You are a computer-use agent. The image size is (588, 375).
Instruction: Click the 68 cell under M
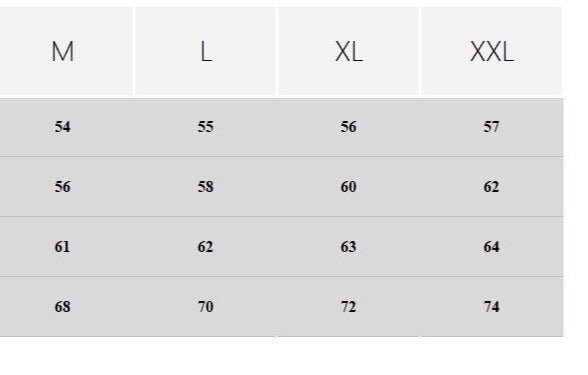click(63, 307)
